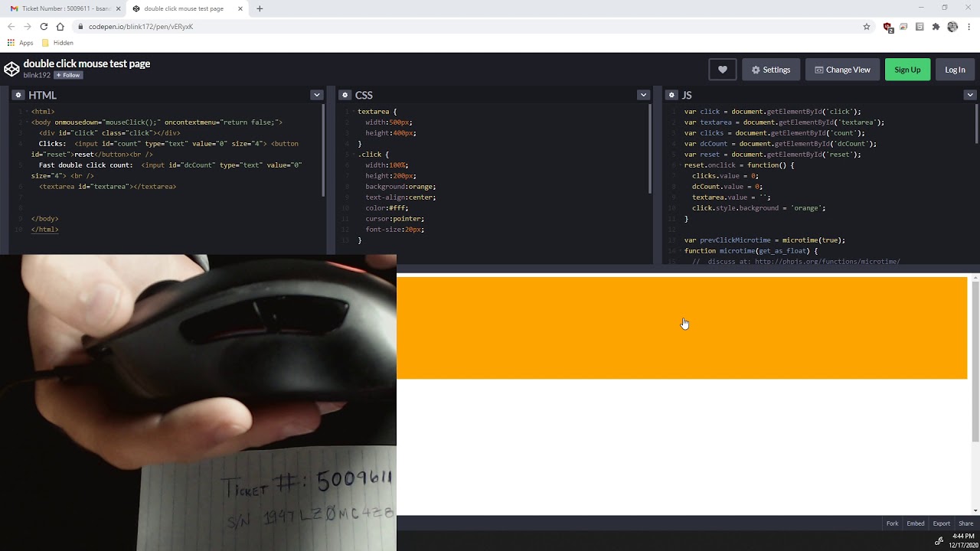Click the JS editor scrollbar
This screenshot has height=551, width=980.
tap(976, 124)
